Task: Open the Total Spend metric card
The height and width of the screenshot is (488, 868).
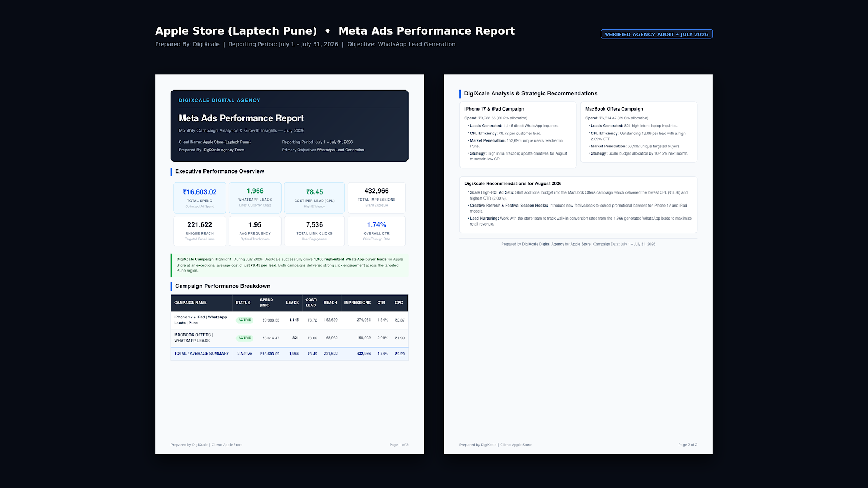Action: click(200, 198)
